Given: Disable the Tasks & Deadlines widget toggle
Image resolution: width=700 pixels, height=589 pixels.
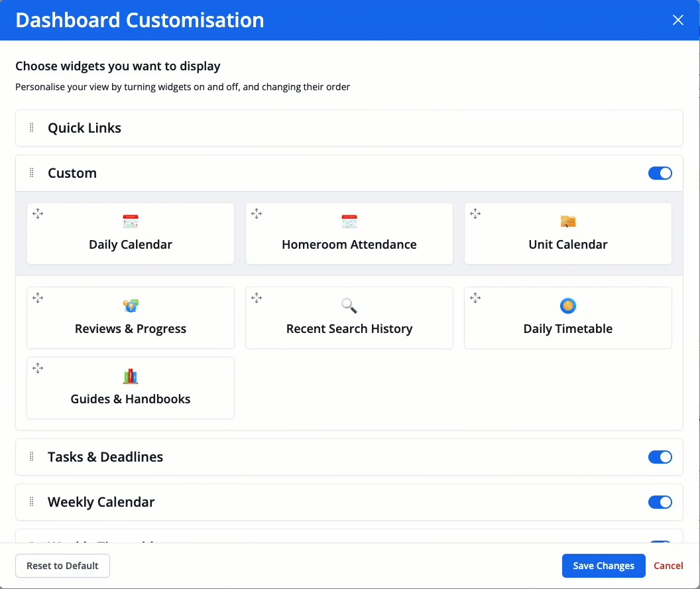Looking at the screenshot, I should coord(660,457).
